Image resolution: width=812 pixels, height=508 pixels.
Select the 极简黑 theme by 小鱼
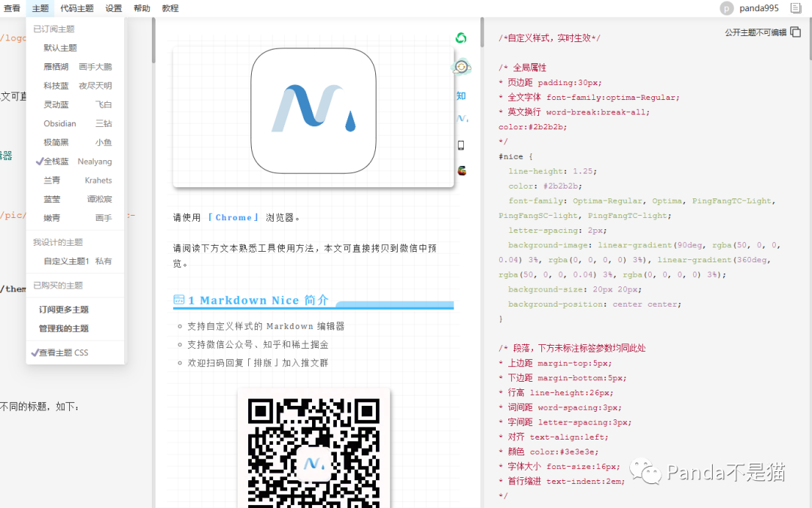click(76, 143)
